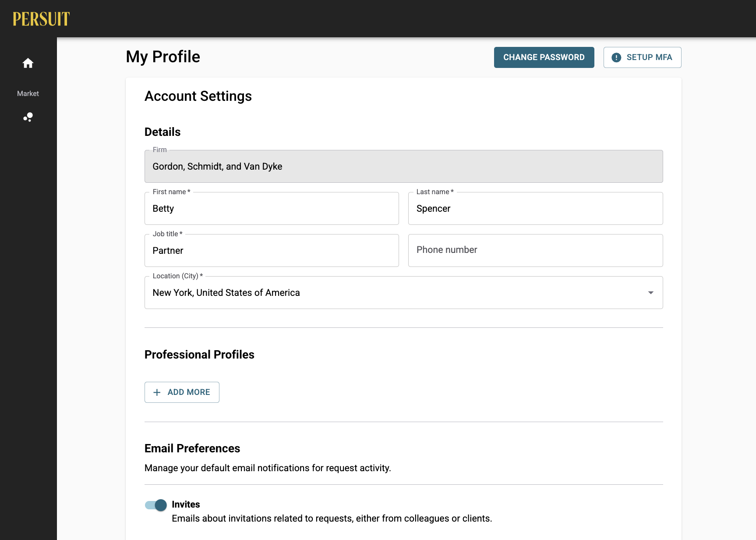756x540 pixels.
Task: Click the Details section heading
Action: (x=163, y=132)
